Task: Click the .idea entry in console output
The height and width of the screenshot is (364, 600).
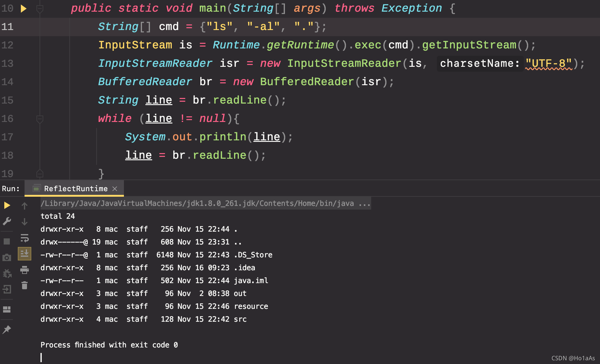Action: pos(244,268)
